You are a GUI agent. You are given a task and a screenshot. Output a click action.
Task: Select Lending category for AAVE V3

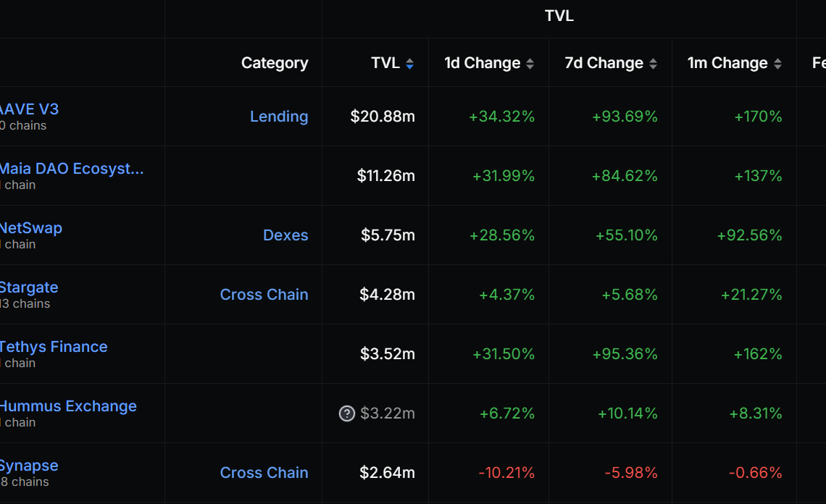click(279, 117)
